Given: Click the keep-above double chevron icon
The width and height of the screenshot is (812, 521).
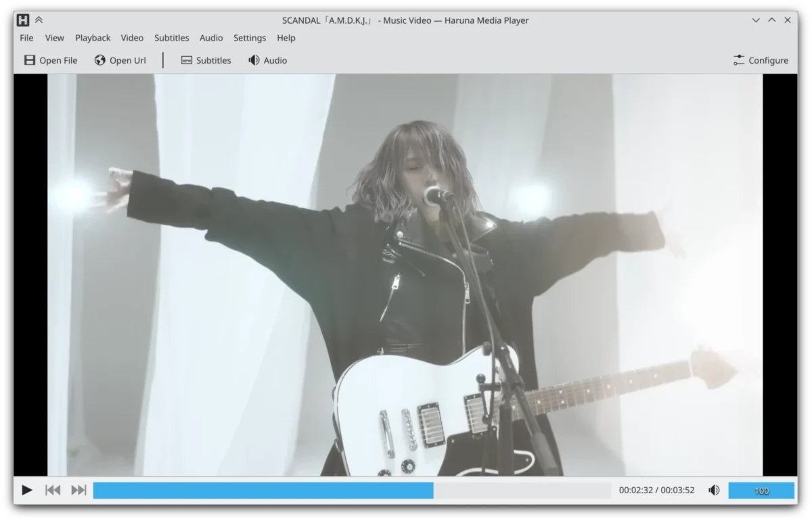Looking at the screenshot, I should (39, 20).
